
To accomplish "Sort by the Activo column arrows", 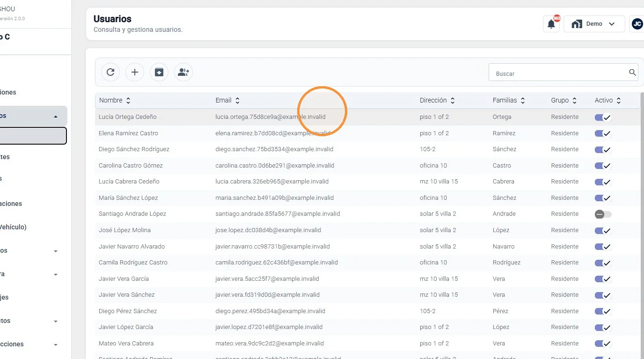I will 619,100.
